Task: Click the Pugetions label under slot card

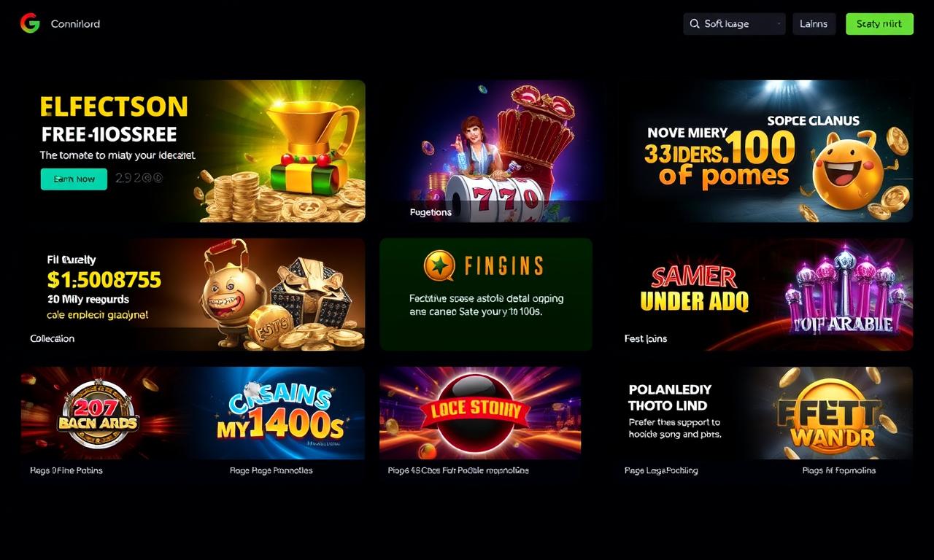Action: pyautogui.click(x=431, y=212)
